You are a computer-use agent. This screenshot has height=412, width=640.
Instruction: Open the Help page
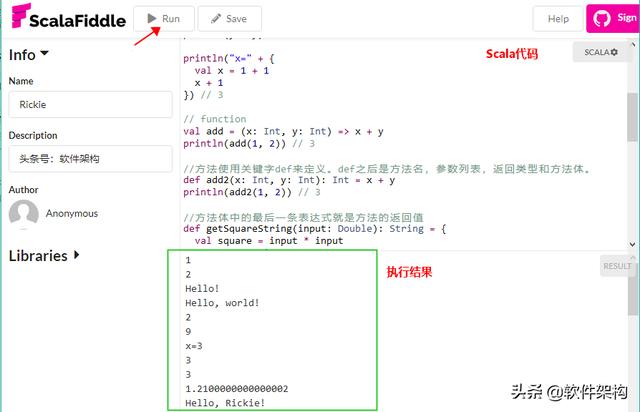pos(558,19)
